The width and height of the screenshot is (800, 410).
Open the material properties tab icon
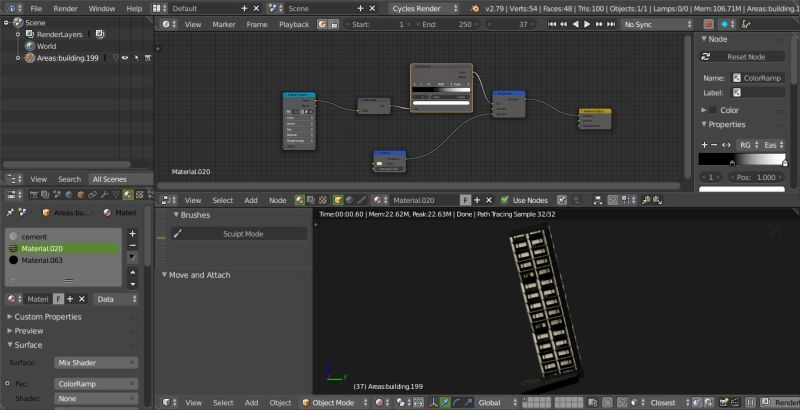[128, 195]
